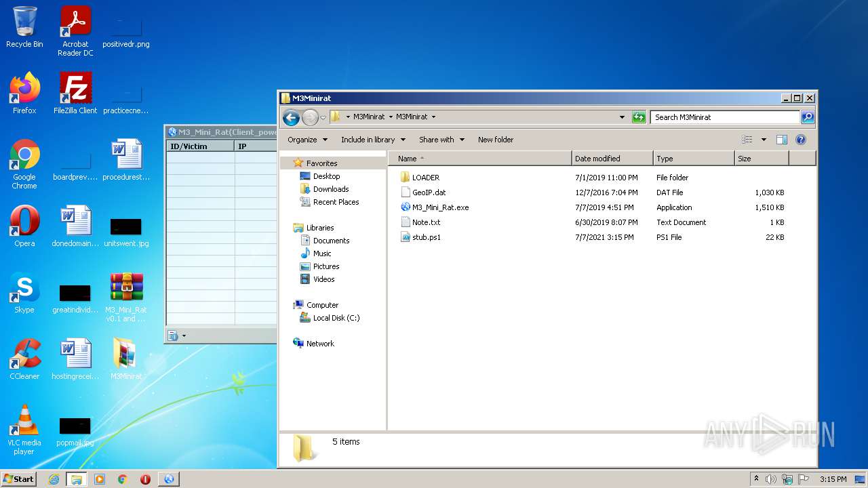Open the Start menu

(19, 479)
